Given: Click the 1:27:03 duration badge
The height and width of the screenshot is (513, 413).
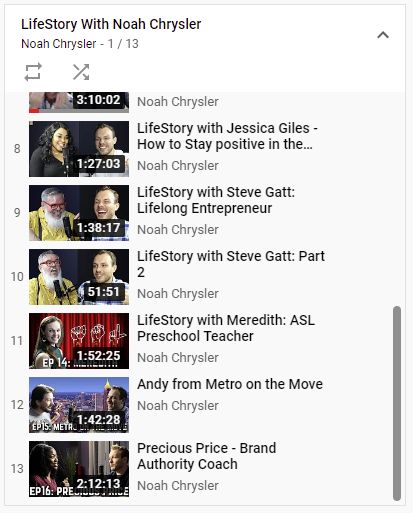Looking at the screenshot, I should [x=99, y=164].
